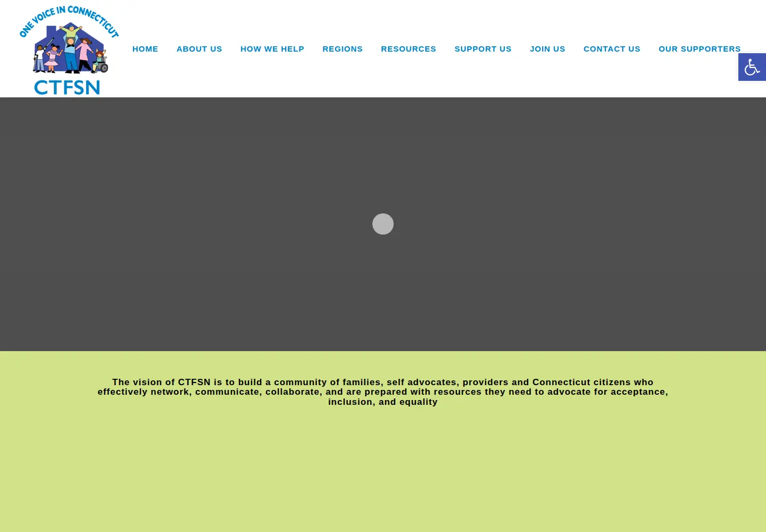Image resolution: width=766 pixels, height=532 pixels.
Task: Go to the Home page
Action: [145, 49]
